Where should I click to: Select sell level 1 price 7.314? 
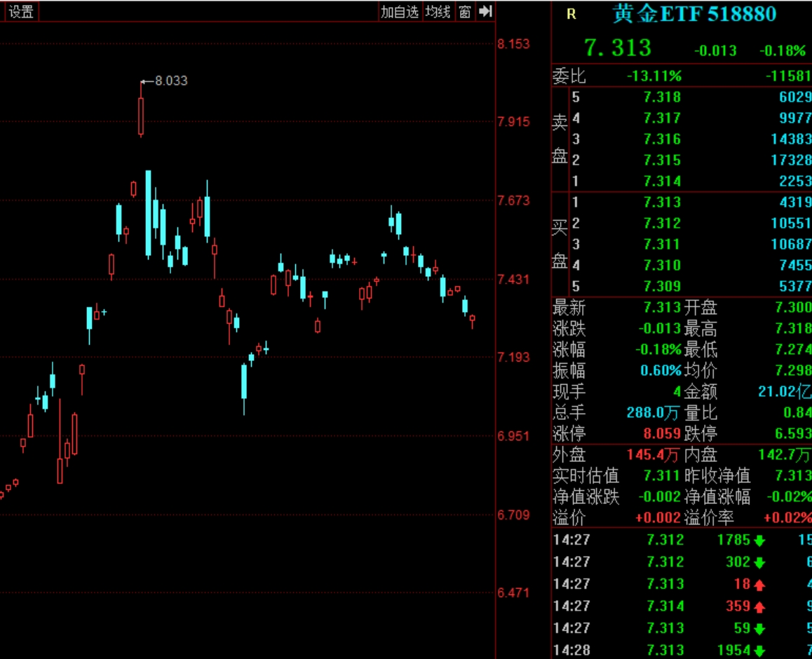coord(662,181)
